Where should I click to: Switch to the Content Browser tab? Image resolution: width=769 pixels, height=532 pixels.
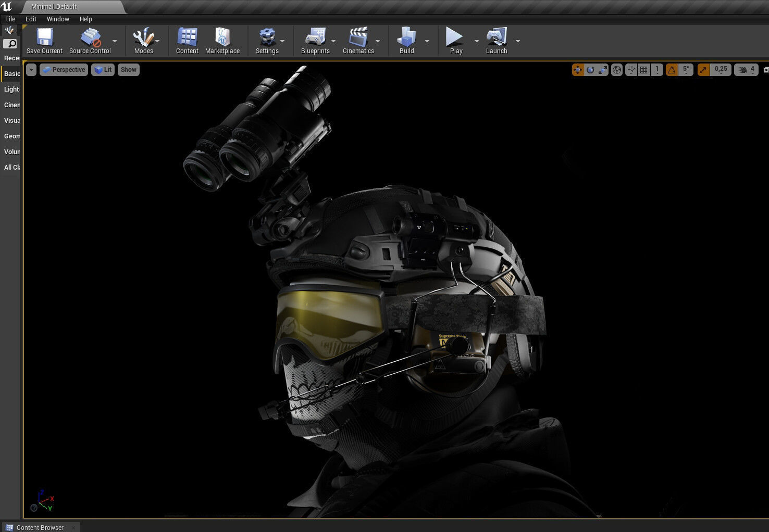(x=40, y=527)
